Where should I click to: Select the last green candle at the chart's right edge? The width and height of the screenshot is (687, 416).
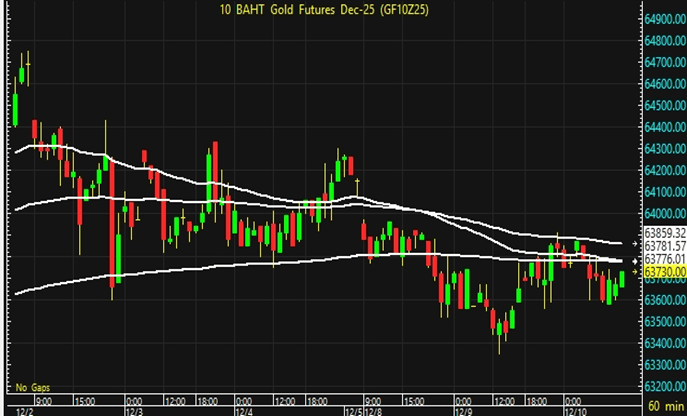pos(622,279)
